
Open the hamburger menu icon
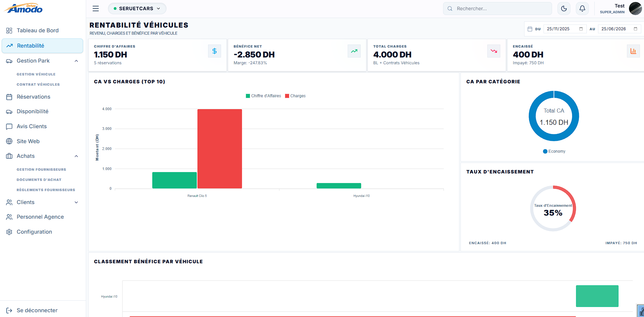point(96,9)
